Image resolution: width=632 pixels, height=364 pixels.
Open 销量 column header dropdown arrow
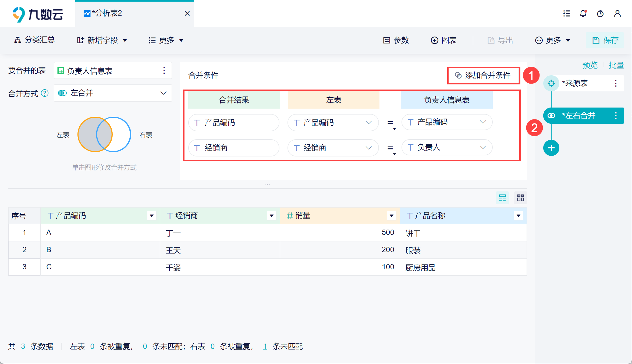pos(391,216)
